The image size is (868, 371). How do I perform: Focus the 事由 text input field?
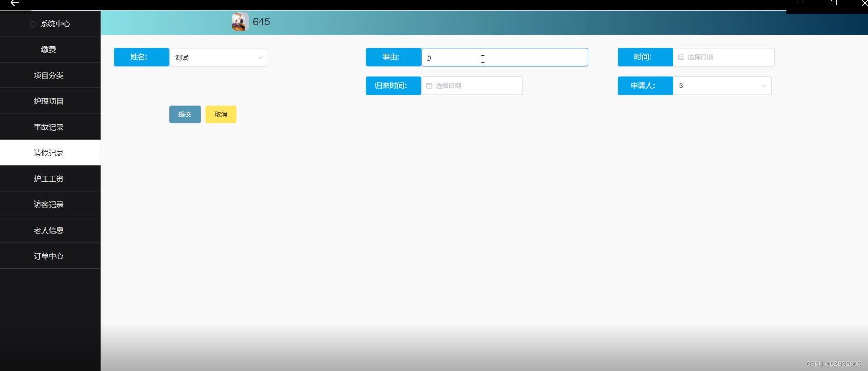[x=505, y=57]
